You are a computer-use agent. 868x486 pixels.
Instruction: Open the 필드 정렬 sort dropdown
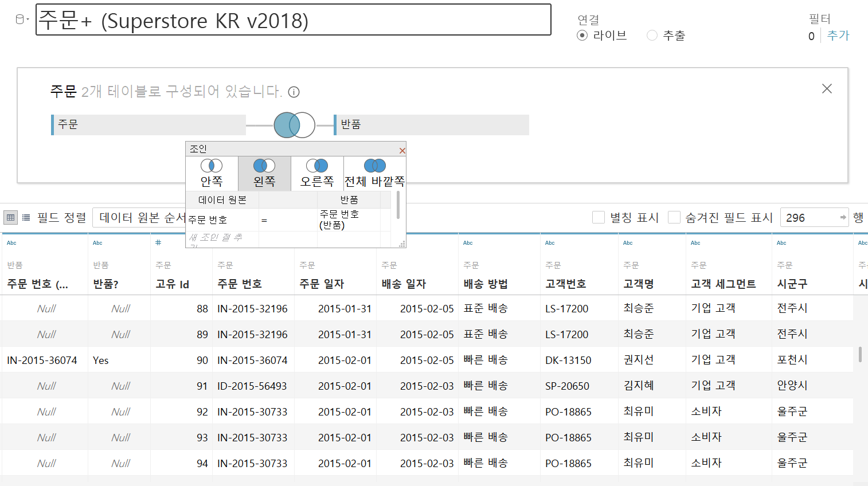click(x=139, y=217)
